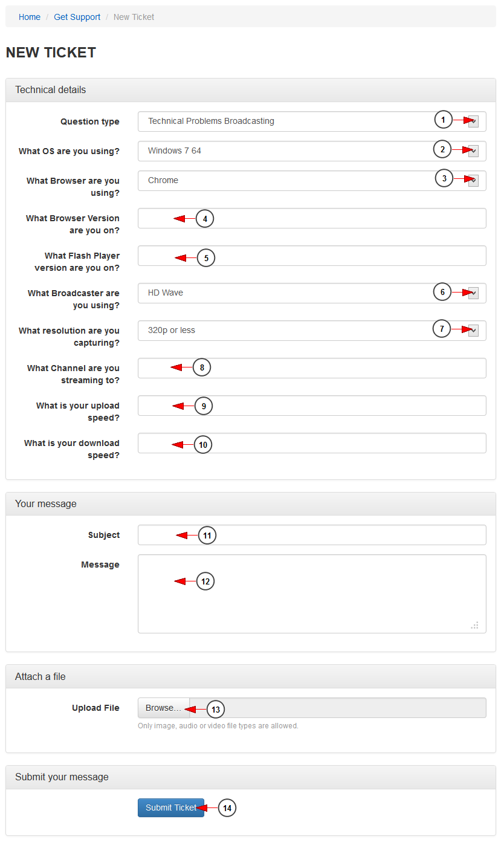
Task: Select the download speed text field
Action: point(312,443)
